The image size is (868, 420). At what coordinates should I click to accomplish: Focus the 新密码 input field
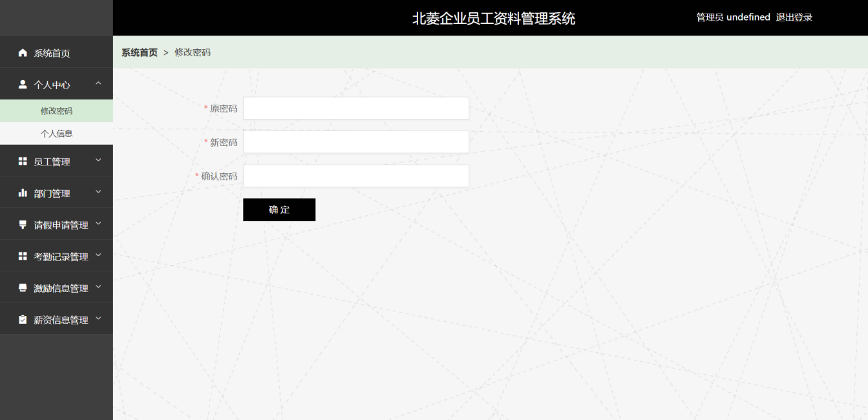coord(355,142)
